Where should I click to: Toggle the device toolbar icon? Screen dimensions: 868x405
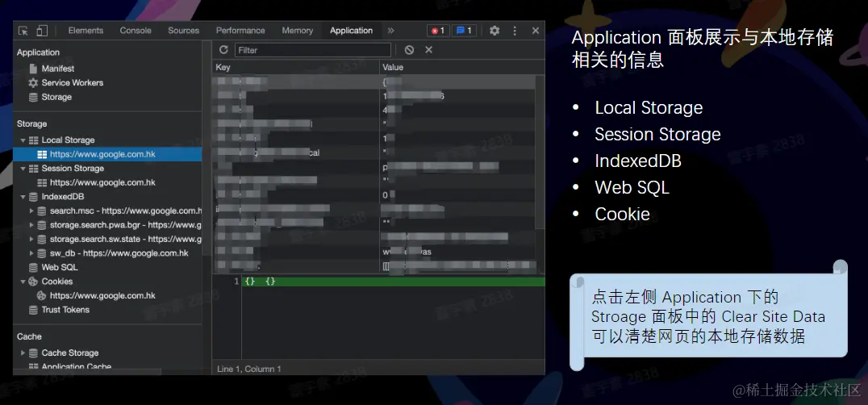coord(42,31)
